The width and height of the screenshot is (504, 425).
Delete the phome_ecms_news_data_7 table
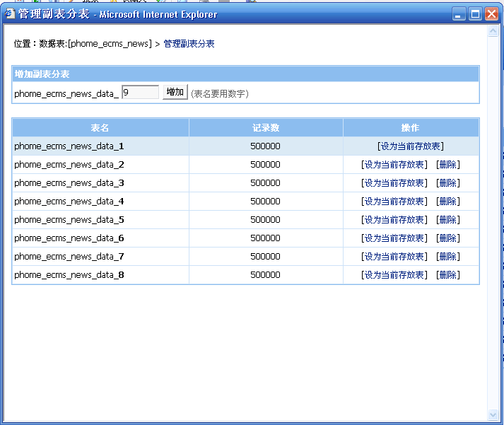447,257
